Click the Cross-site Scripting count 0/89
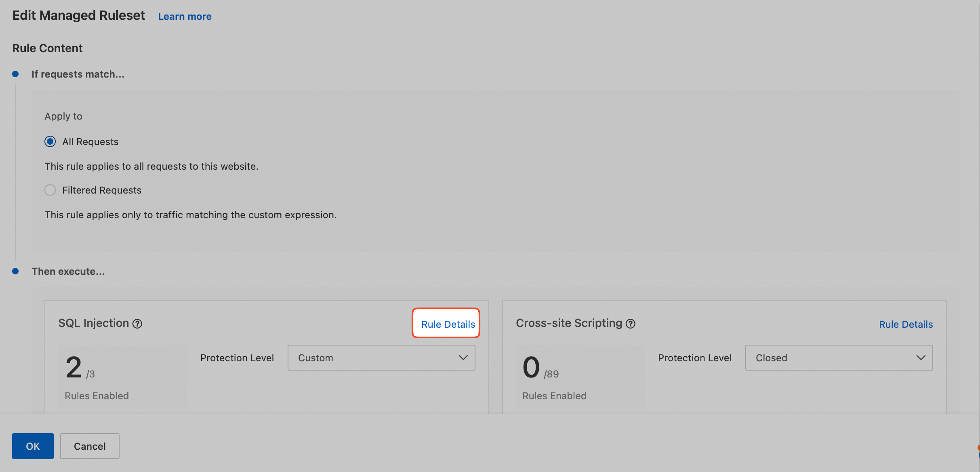 540,368
